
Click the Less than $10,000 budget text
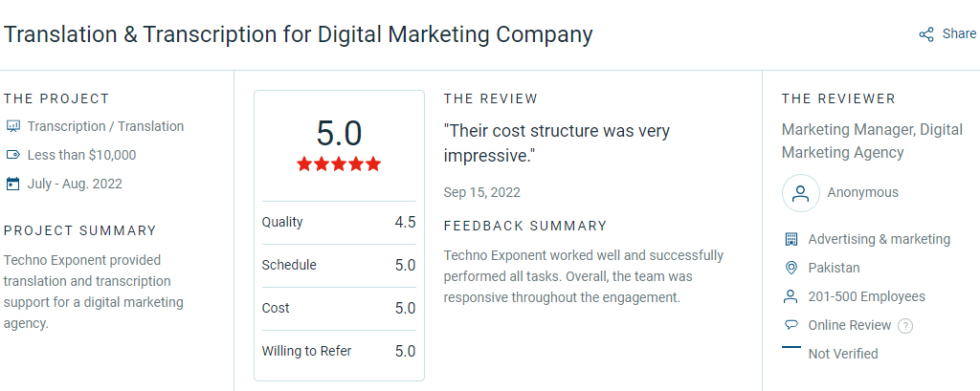click(81, 155)
